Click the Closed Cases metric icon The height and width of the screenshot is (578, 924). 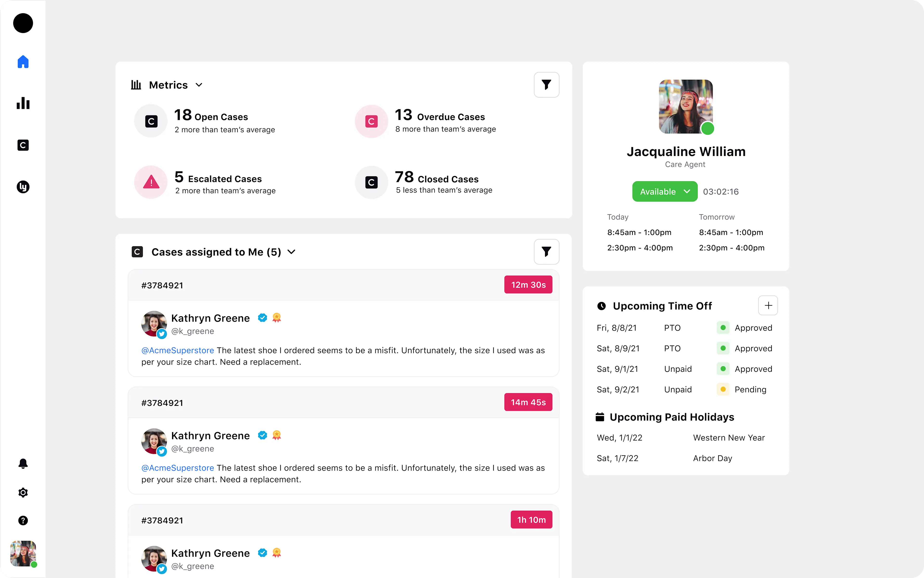(371, 182)
